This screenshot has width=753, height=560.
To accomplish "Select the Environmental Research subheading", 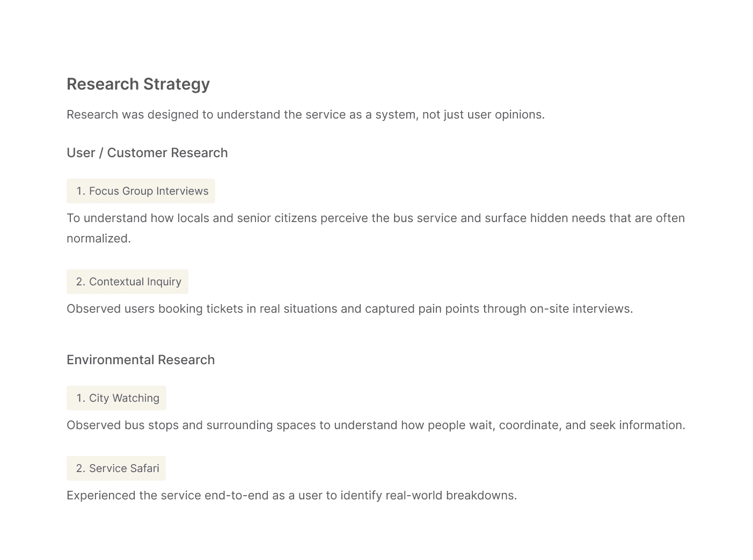I will tap(141, 360).
